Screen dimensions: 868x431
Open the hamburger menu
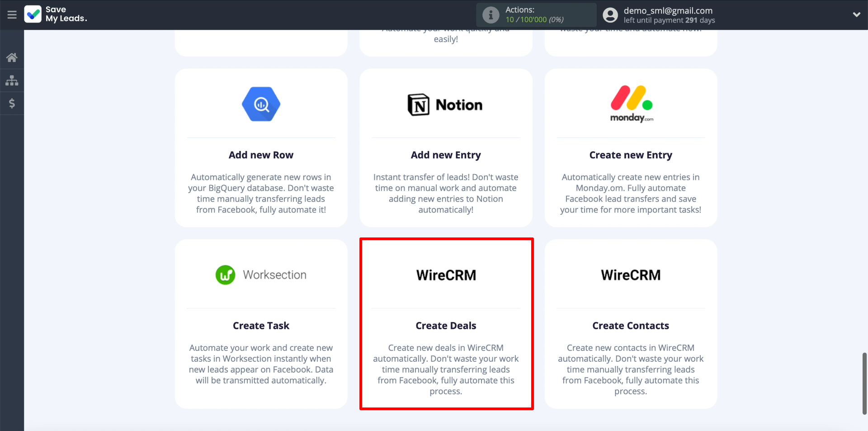[x=12, y=15]
